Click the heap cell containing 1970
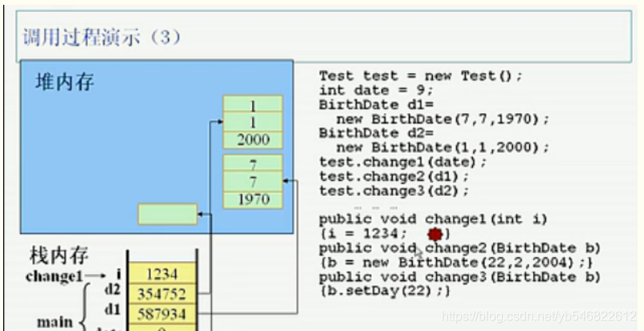 [253, 200]
